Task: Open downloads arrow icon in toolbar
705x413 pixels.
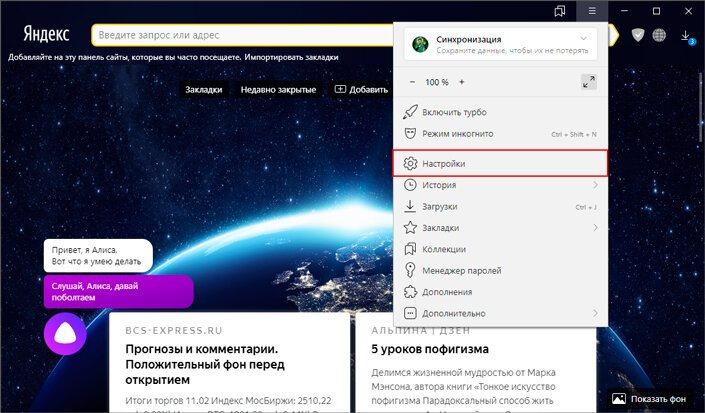Action: (x=686, y=36)
